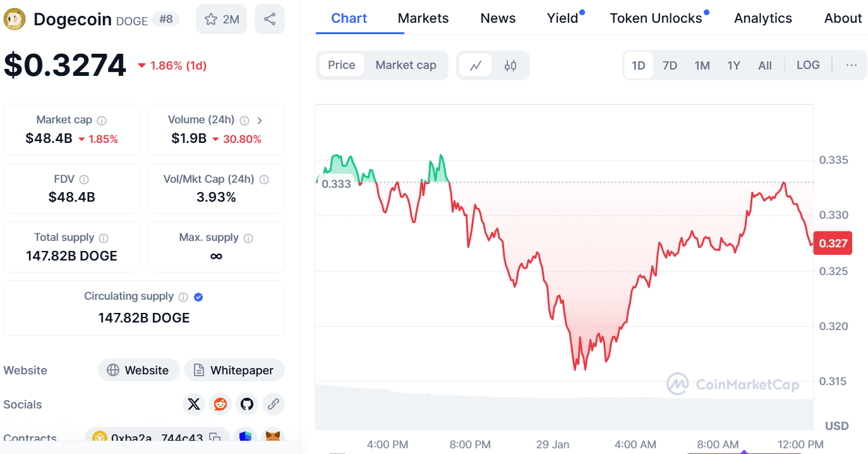Select the 7D timeframe
The width and height of the screenshot is (868, 454).
click(x=670, y=64)
